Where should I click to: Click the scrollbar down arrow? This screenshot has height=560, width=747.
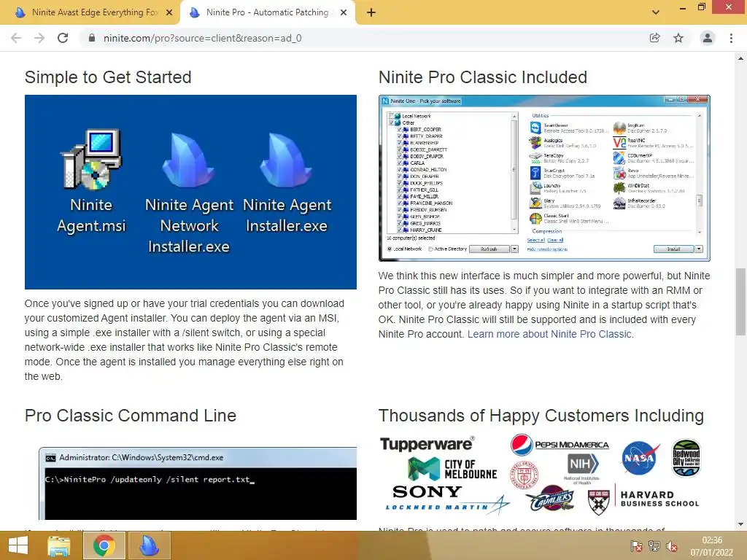(x=740, y=524)
